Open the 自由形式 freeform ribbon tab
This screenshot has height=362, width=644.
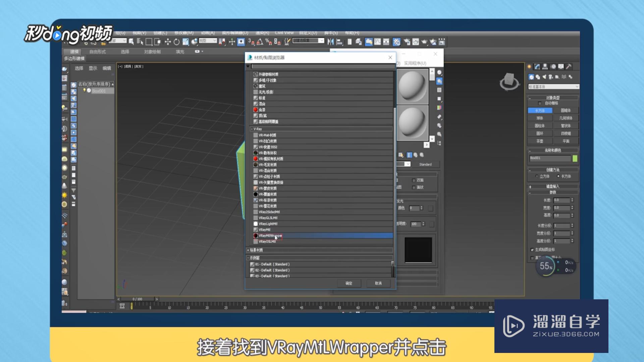[98, 52]
